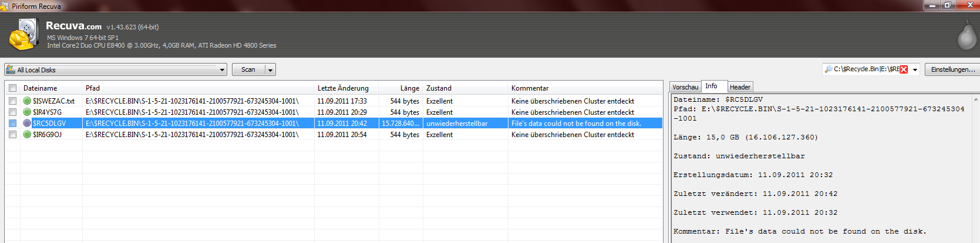Check the box for $IR4YS7G
The height and width of the screenshot is (243, 980).
pyautogui.click(x=12, y=112)
